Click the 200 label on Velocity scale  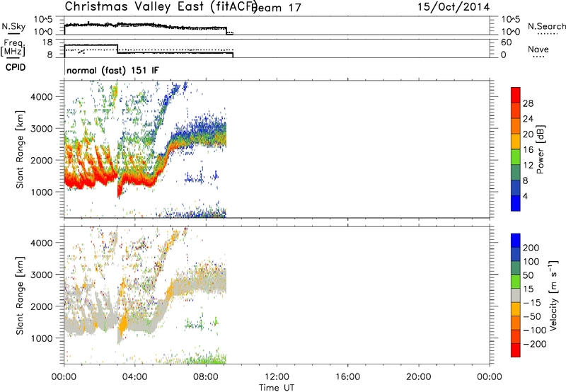[x=531, y=248]
